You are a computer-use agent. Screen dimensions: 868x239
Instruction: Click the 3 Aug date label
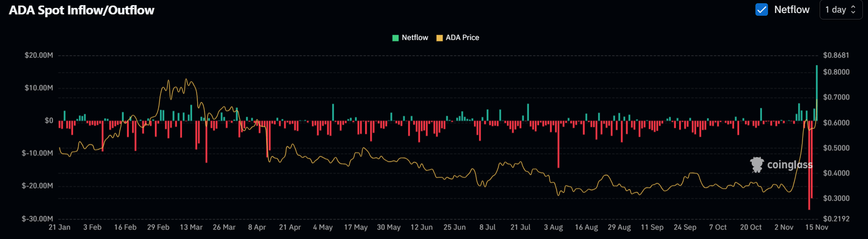(x=554, y=227)
